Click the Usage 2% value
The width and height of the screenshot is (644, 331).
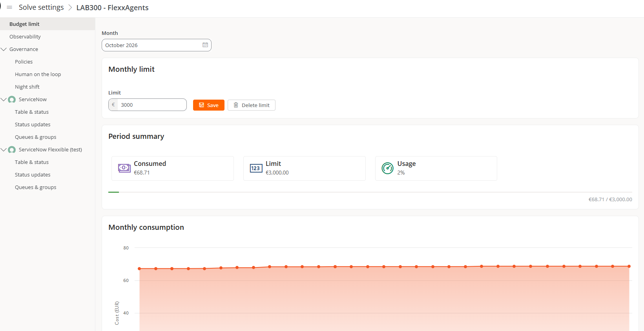coord(401,173)
